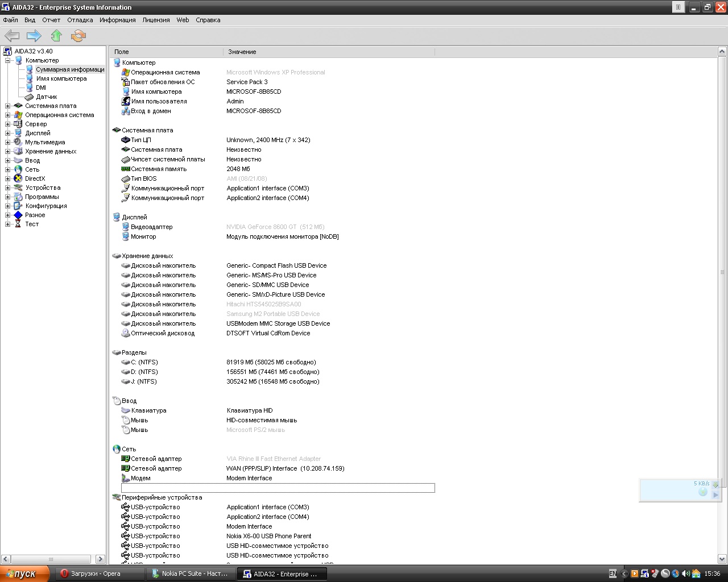
Task: Open the Файл menu
Action: [x=11, y=20]
